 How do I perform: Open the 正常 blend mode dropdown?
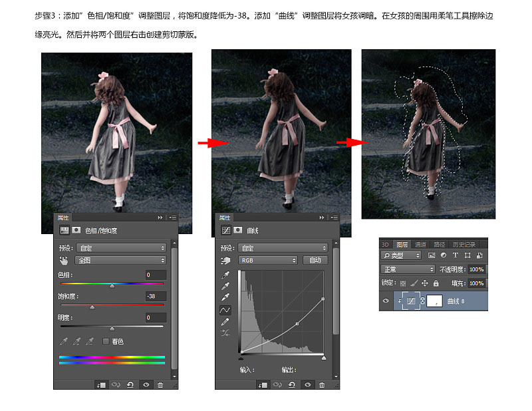tap(408, 269)
